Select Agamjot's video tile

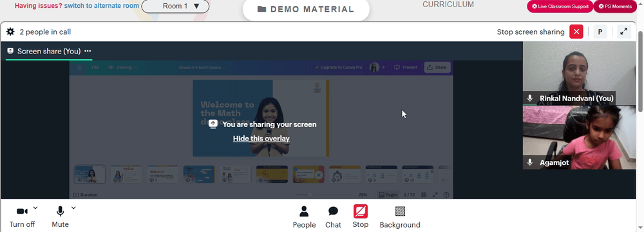pyautogui.click(x=579, y=137)
